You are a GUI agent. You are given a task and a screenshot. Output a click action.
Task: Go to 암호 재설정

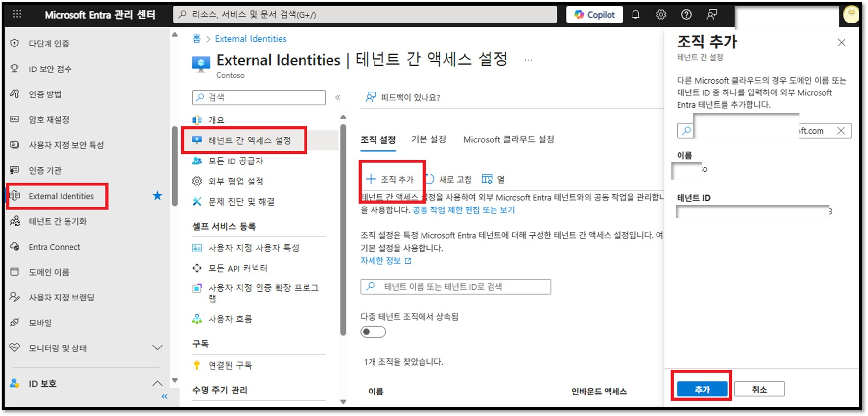click(x=49, y=120)
